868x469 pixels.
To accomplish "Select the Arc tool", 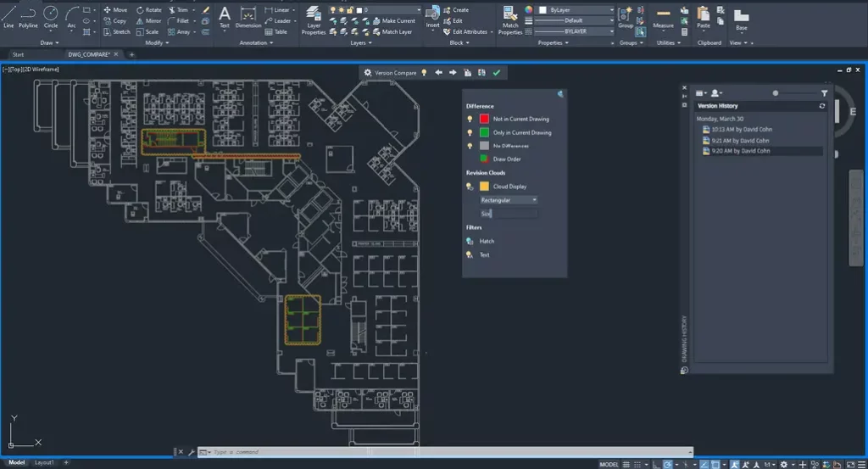I will (71, 17).
